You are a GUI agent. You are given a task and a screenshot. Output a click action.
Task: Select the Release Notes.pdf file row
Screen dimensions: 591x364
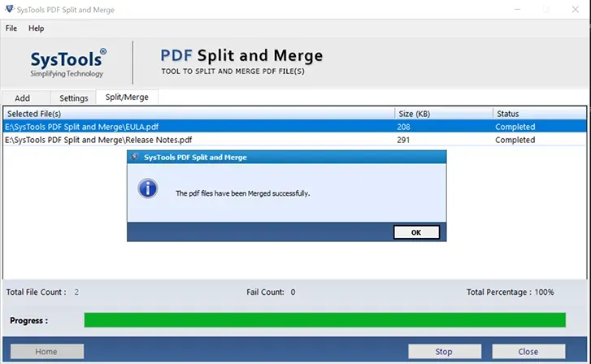click(295, 140)
